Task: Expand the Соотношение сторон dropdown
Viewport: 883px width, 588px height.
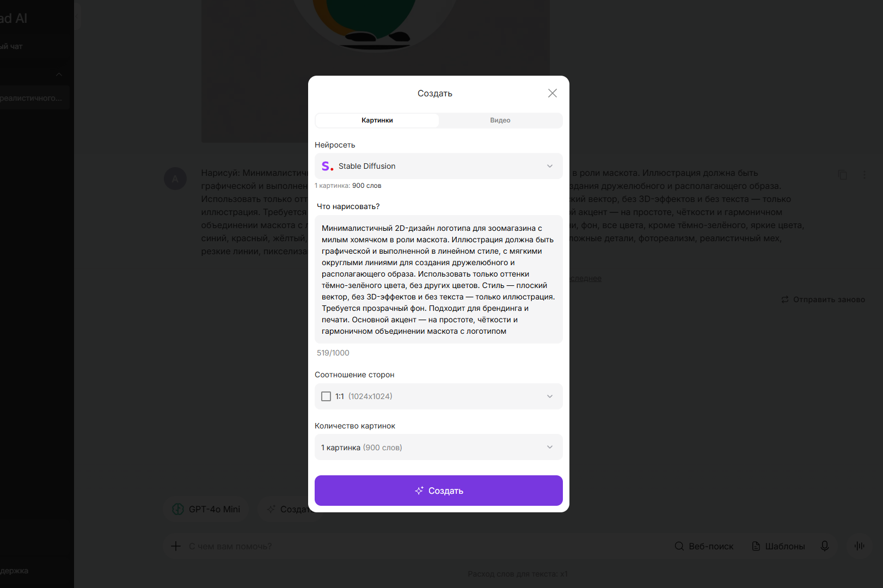Action: (438, 396)
